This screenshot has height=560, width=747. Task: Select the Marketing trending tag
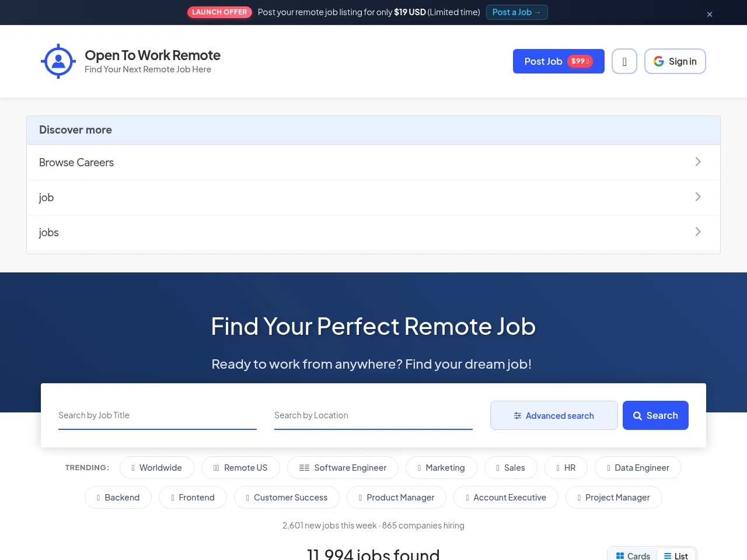(441, 468)
